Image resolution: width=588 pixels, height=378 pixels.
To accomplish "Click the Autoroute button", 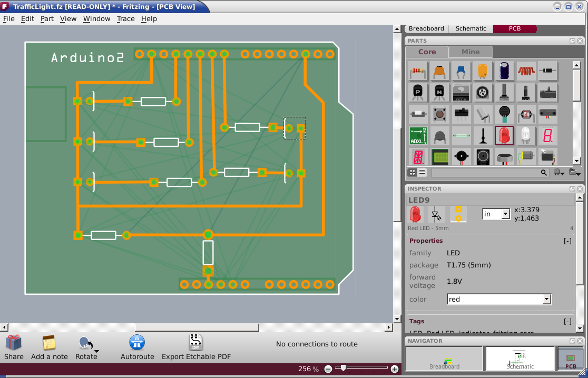I will (137, 347).
